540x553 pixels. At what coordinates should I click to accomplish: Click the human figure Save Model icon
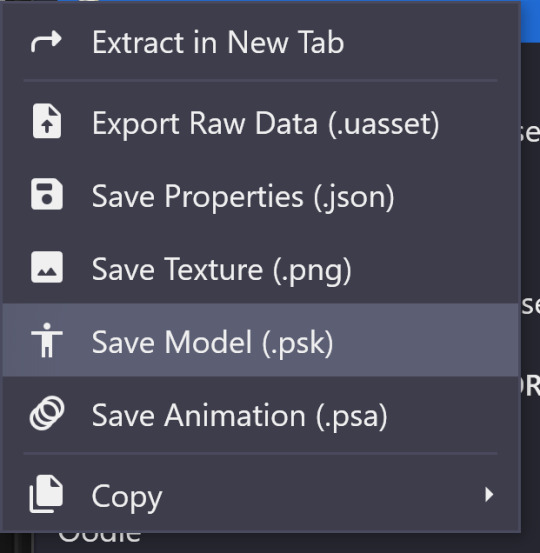click(47, 340)
